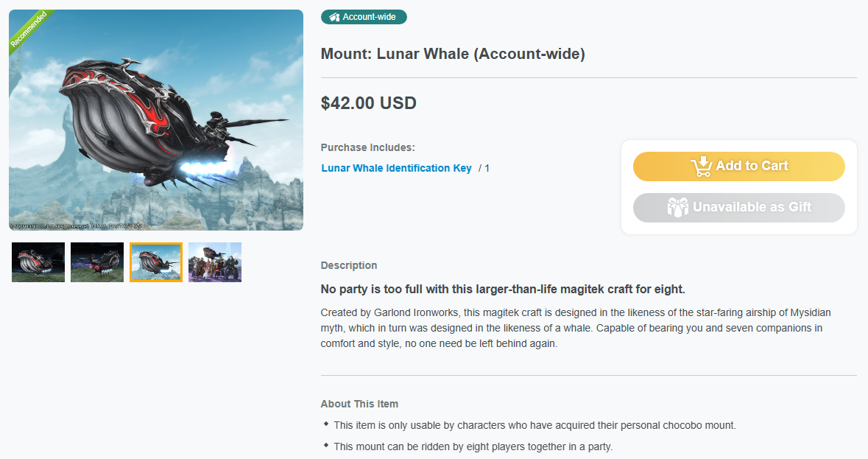Viewport: 868px width, 459px height.
Task: Click the bold 'No party is too full' tagline
Action: pyautogui.click(x=503, y=289)
